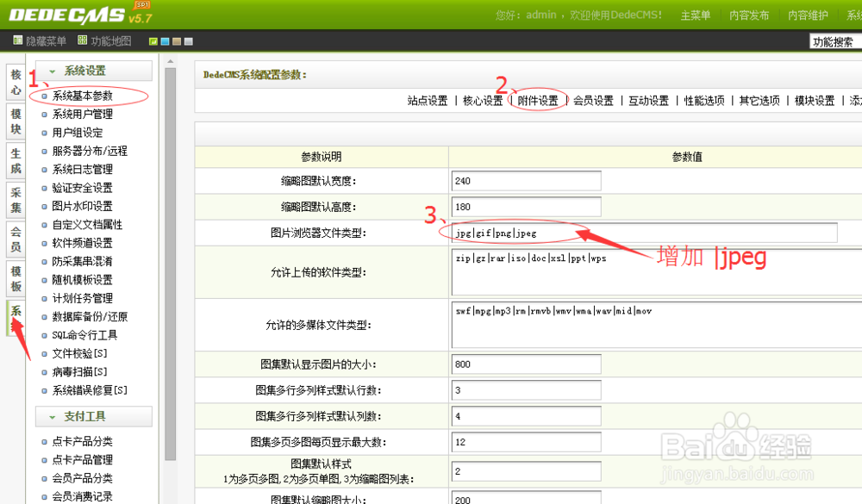Click the sidebar scroll up arrow
The width and height of the screenshot is (862, 504).
[x=171, y=61]
